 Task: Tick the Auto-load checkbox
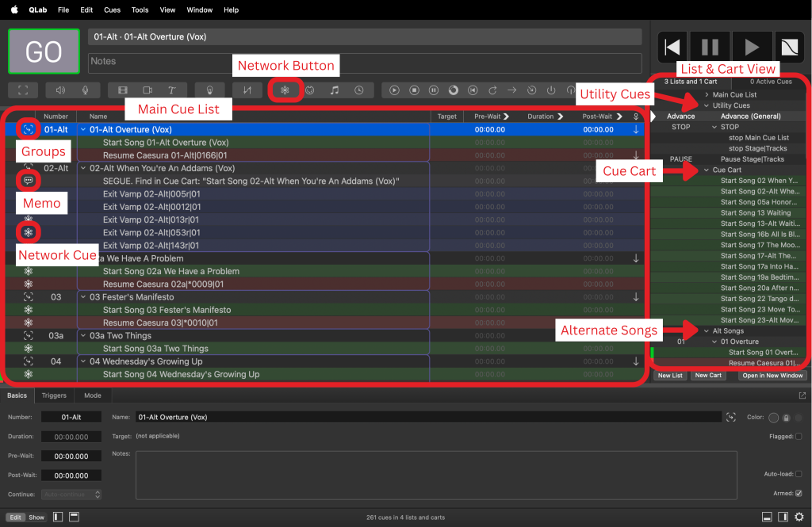(x=799, y=474)
